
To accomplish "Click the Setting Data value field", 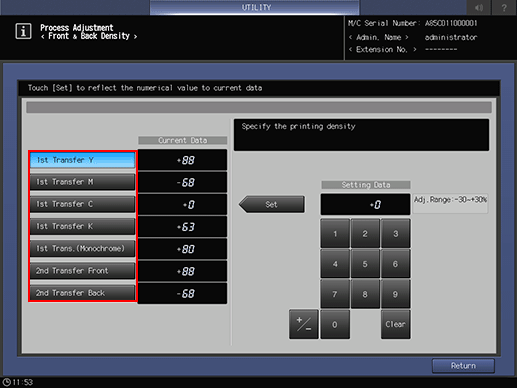I will 365,204.
